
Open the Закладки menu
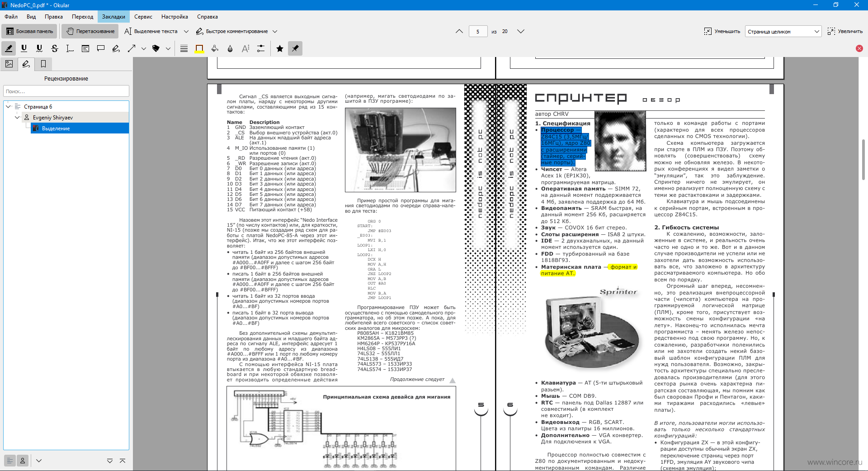[x=113, y=17]
